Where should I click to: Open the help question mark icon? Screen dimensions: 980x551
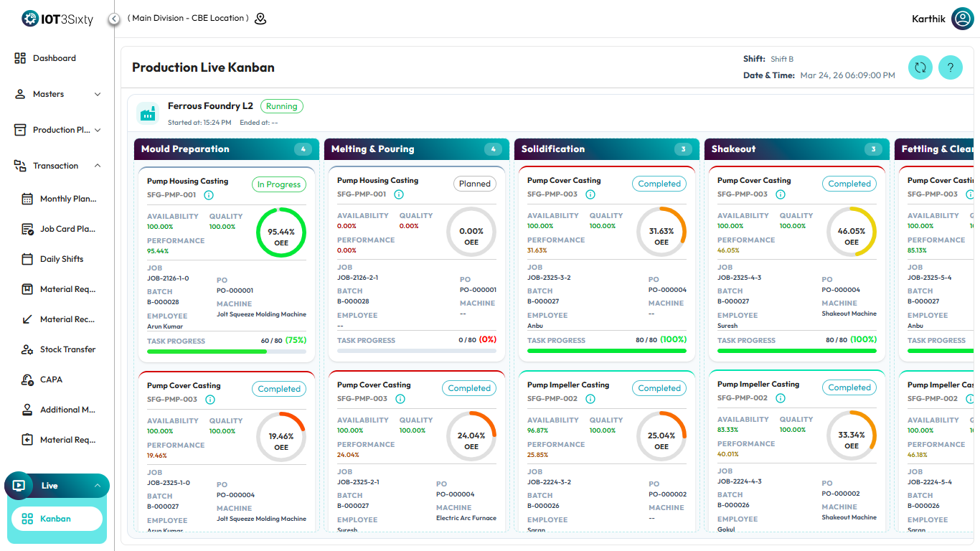pos(951,67)
